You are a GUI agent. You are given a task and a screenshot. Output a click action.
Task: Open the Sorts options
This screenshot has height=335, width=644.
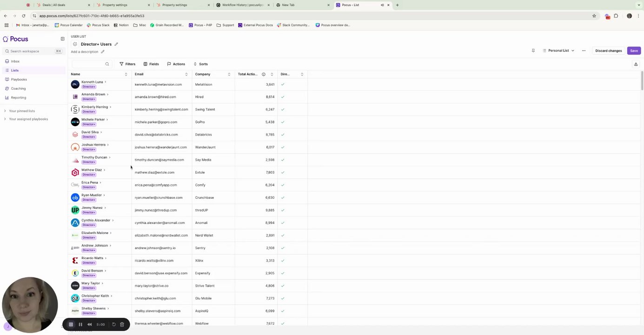[x=200, y=64]
